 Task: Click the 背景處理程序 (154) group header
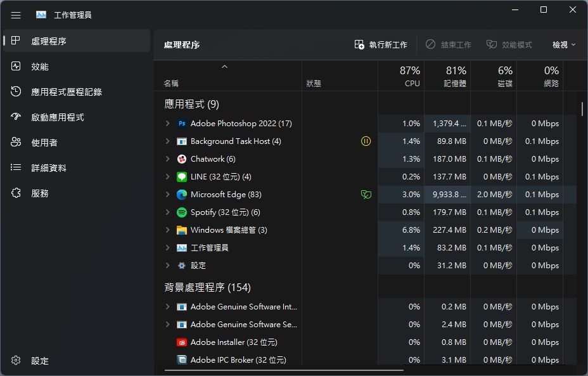(x=207, y=287)
